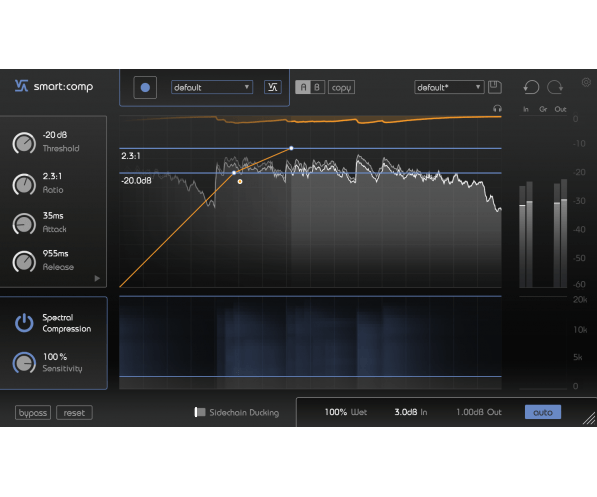This screenshot has height=497, width=597.
Task: Toggle Spectral Compression power button
Action: click(x=24, y=323)
